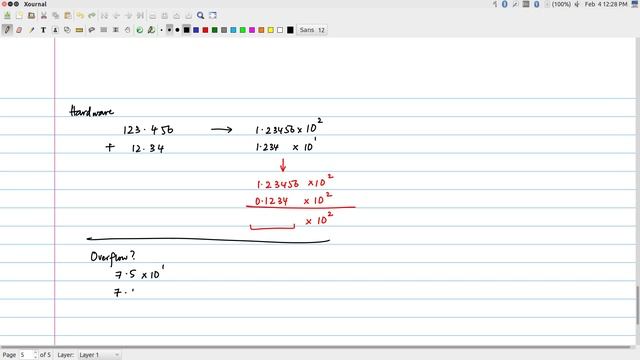
Task: Open the custom color chooser button
Action: [290, 30]
